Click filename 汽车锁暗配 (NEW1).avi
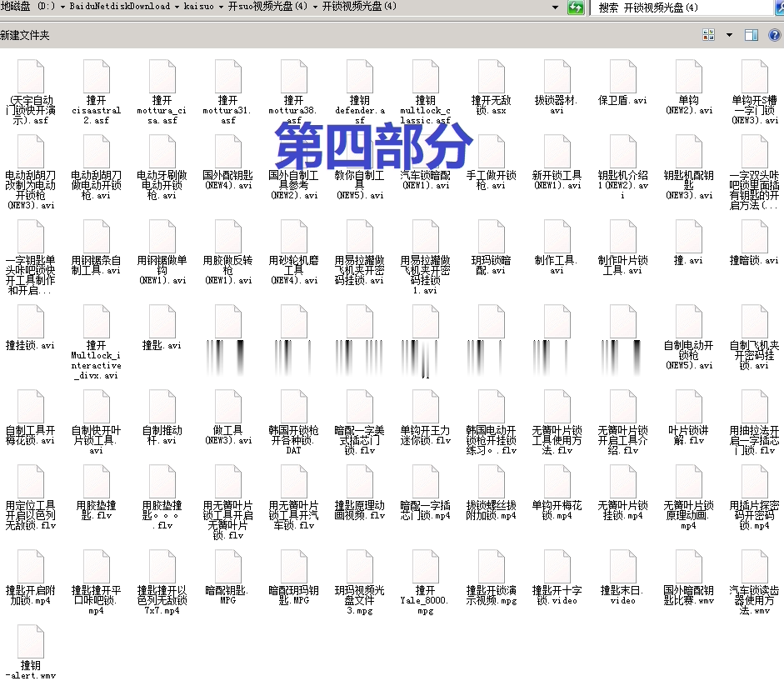 [426, 180]
